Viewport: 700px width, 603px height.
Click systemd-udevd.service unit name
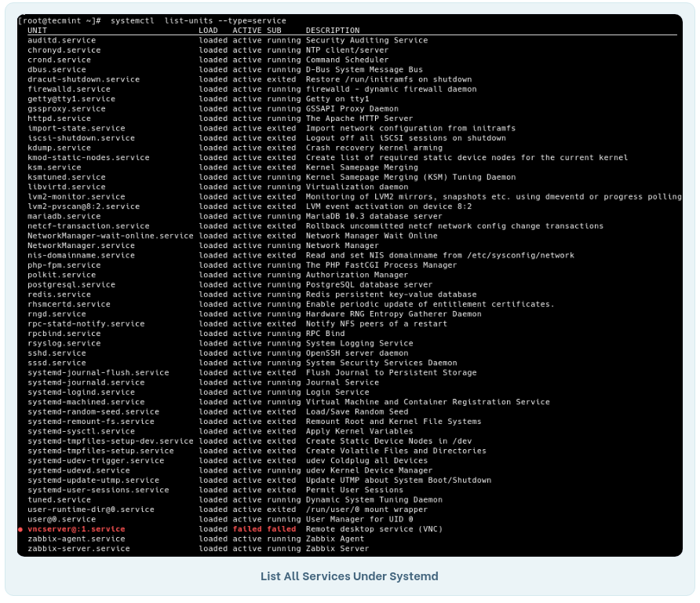click(78, 471)
